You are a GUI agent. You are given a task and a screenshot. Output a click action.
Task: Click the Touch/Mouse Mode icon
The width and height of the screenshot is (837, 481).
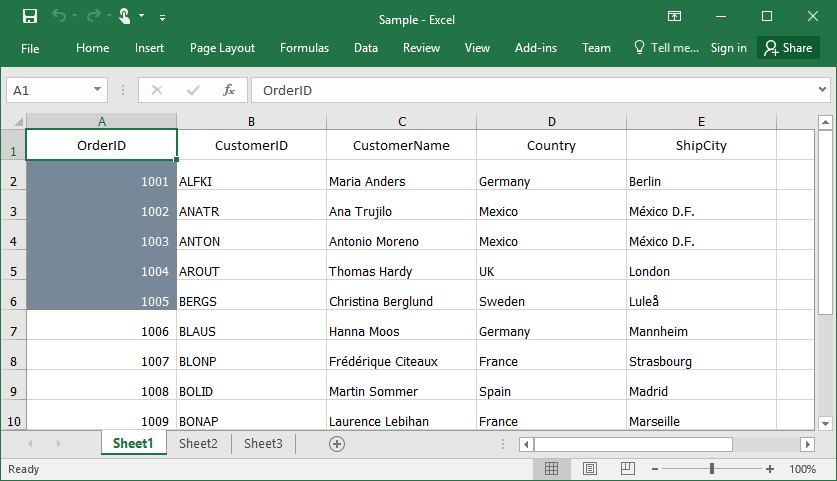(125, 16)
